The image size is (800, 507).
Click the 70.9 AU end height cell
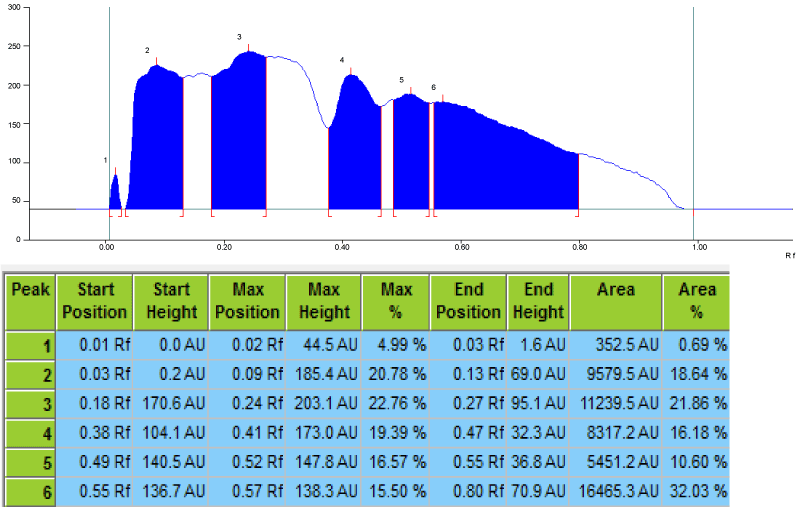(538, 492)
